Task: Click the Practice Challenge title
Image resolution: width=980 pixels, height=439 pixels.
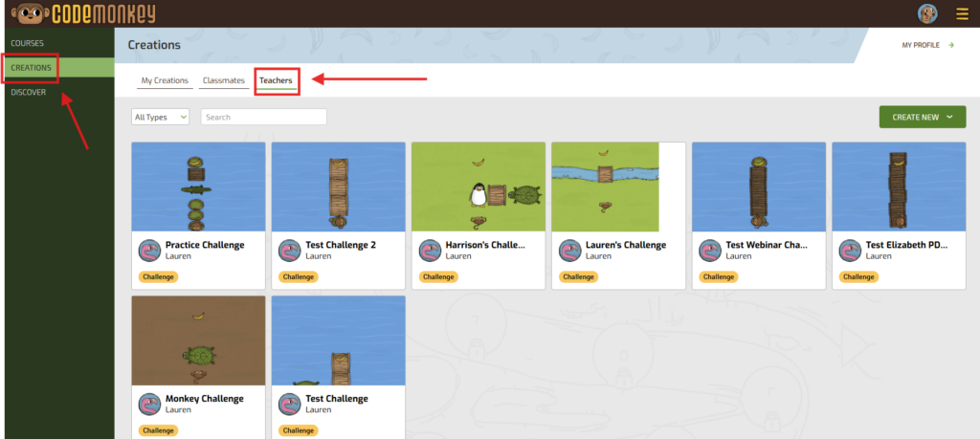Action: (x=205, y=245)
